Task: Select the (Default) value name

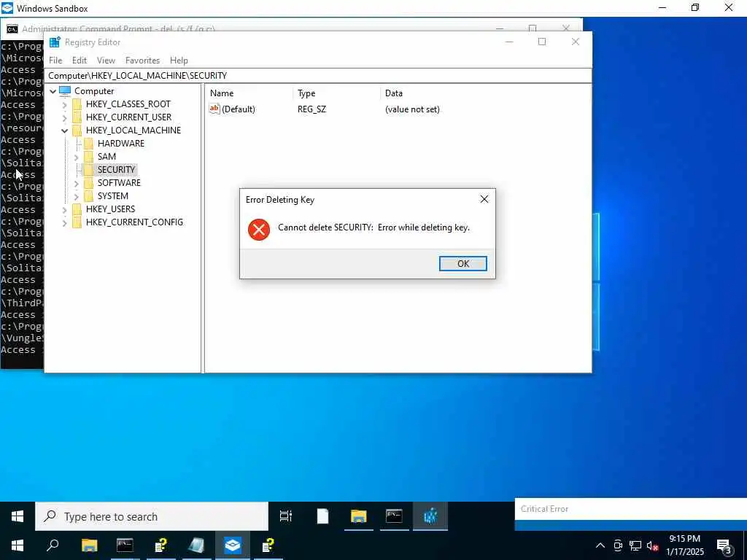Action: (x=239, y=109)
